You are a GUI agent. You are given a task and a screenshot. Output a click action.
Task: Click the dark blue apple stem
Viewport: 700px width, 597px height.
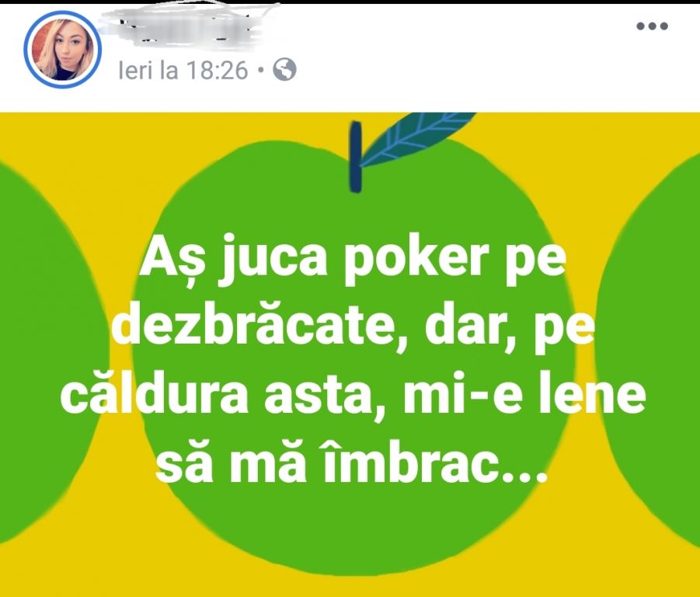pyautogui.click(x=355, y=157)
